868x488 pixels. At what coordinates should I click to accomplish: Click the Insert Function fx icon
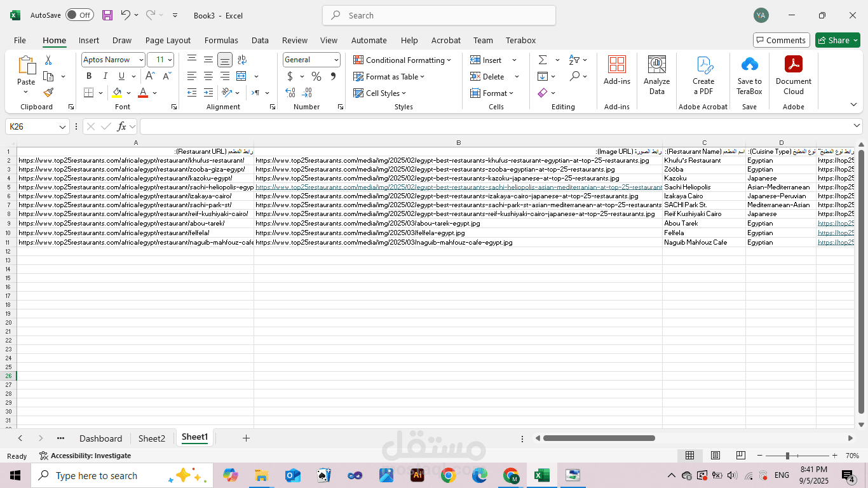tap(122, 126)
